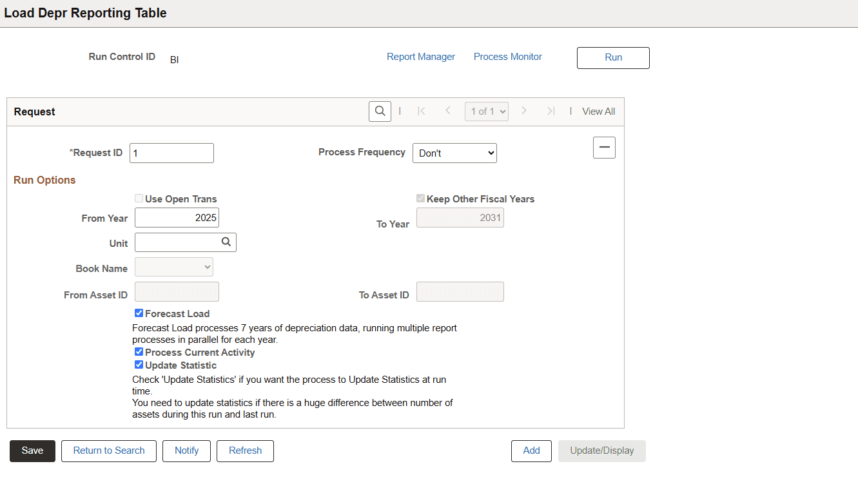Click the Run button
This screenshot has width=858, height=504.
612,57
